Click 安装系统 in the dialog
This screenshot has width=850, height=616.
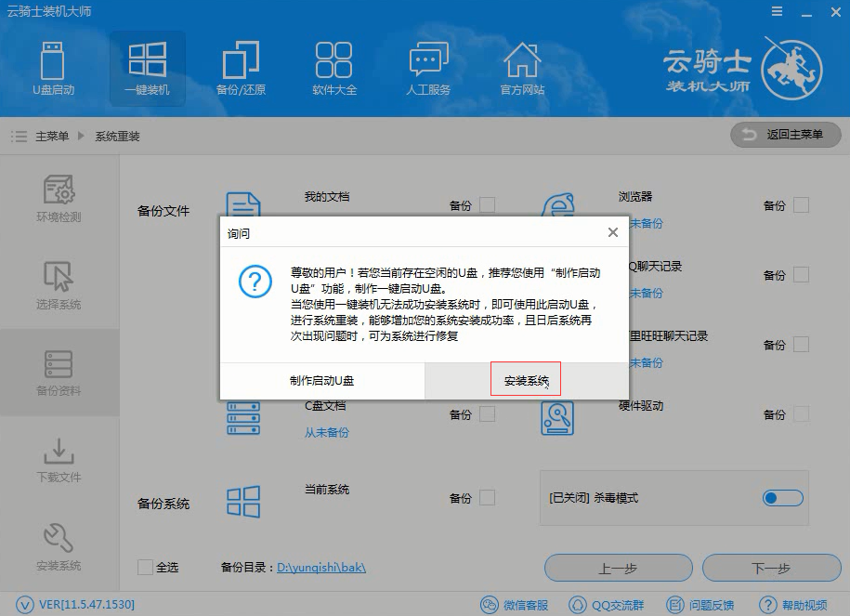(x=526, y=381)
